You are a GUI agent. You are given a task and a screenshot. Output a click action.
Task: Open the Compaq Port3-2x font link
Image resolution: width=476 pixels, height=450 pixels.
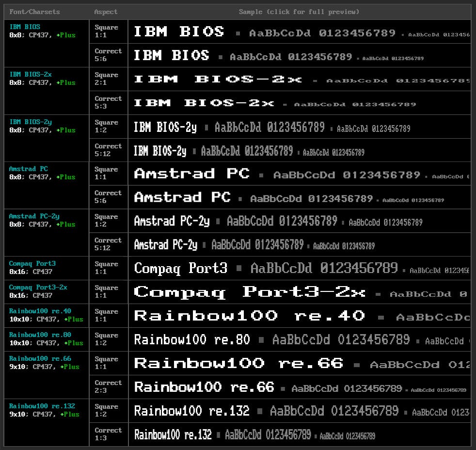[x=38, y=287]
